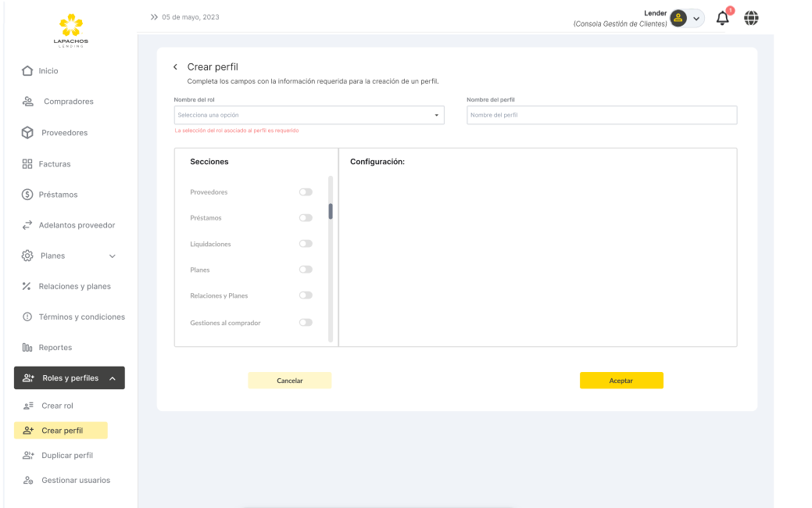Click the back arrow beside Crear perfil
The width and height of the screenshot is (812, 508).
pyautogui.click(x=176, y=67)
